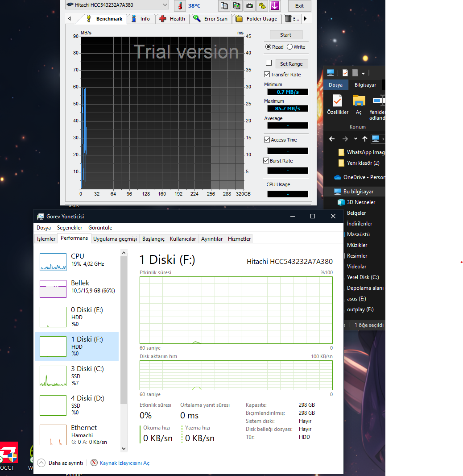Click the Set Range button
Viewport: 463px width, 476px height.
coord(291,64)
